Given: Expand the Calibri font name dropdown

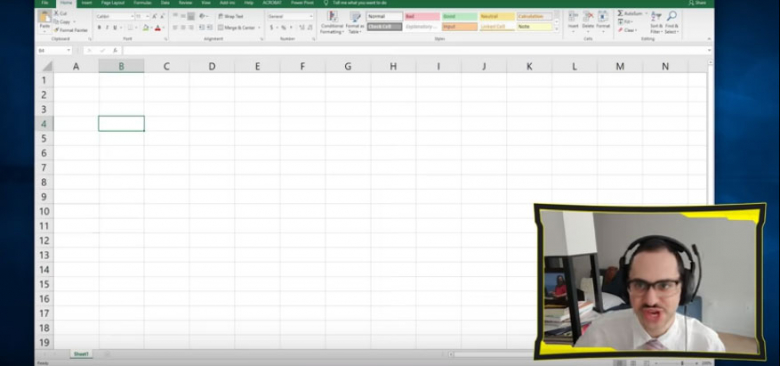Looking at the screenshot, I should [132, 16].
